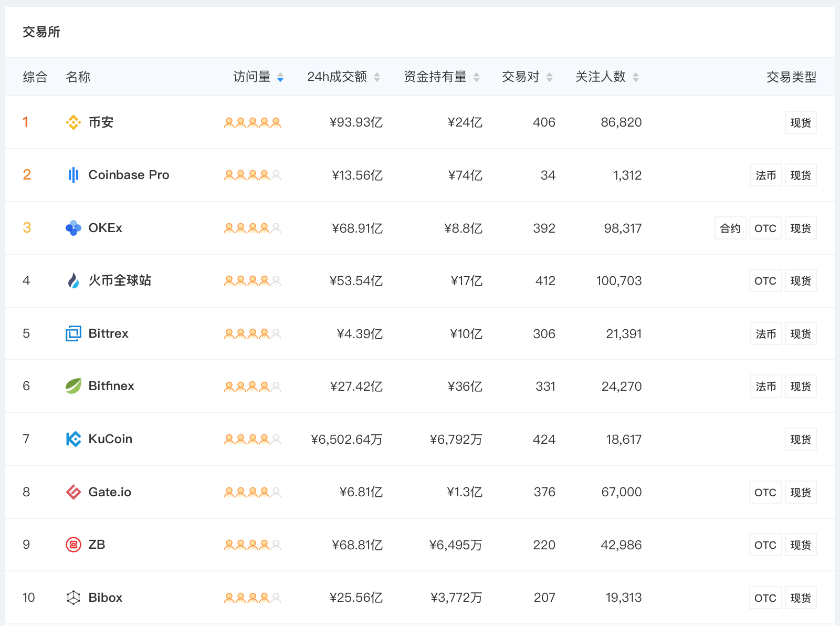The width and height of the screenshot is (840, 626).
Task: Open the Coinbase Pro exchange link
Action: click(x=129, y=175)
